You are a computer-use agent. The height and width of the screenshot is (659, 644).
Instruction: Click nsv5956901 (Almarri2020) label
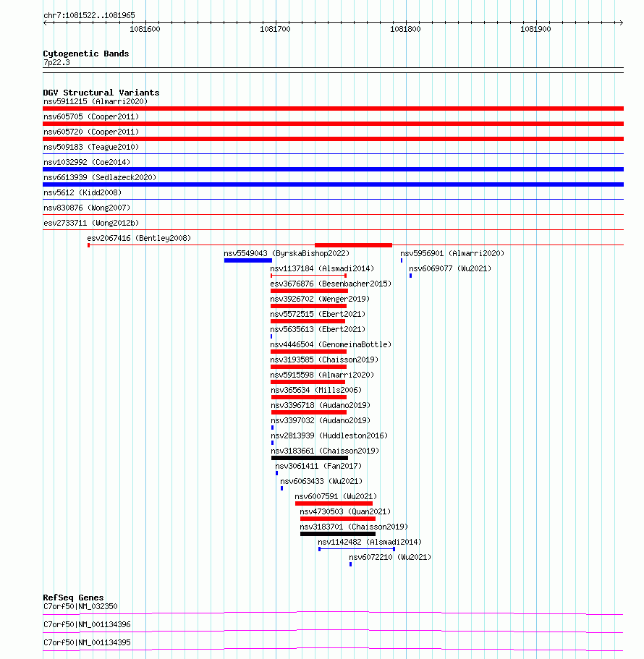452,253
